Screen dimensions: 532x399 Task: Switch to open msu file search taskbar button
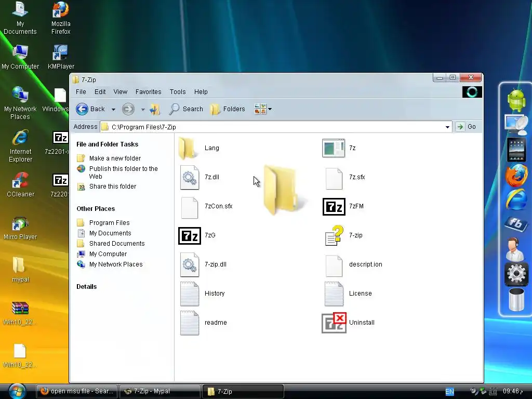(x=77, y=391)
